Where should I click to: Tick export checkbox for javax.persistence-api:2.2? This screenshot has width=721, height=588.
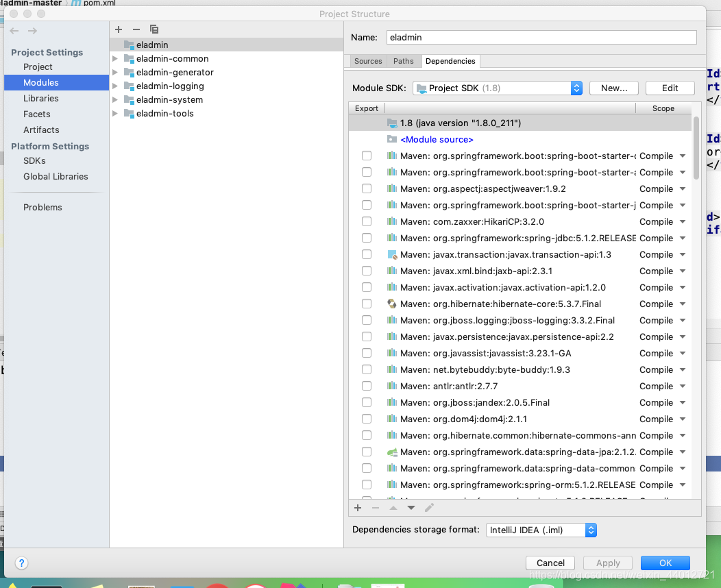pos(367,336)
